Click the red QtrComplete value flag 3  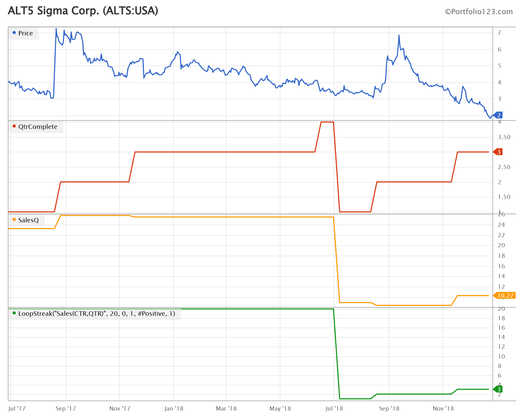498,152
